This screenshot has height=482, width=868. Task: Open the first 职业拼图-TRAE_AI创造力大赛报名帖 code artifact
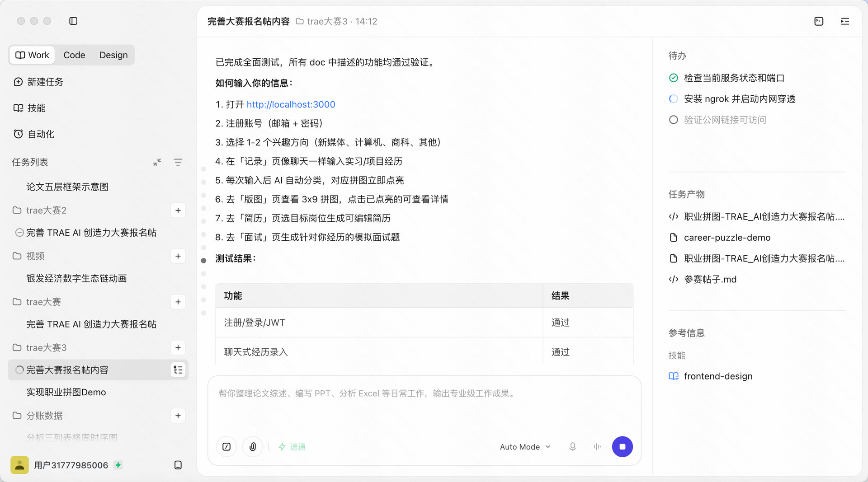click(x=757, y=217)
